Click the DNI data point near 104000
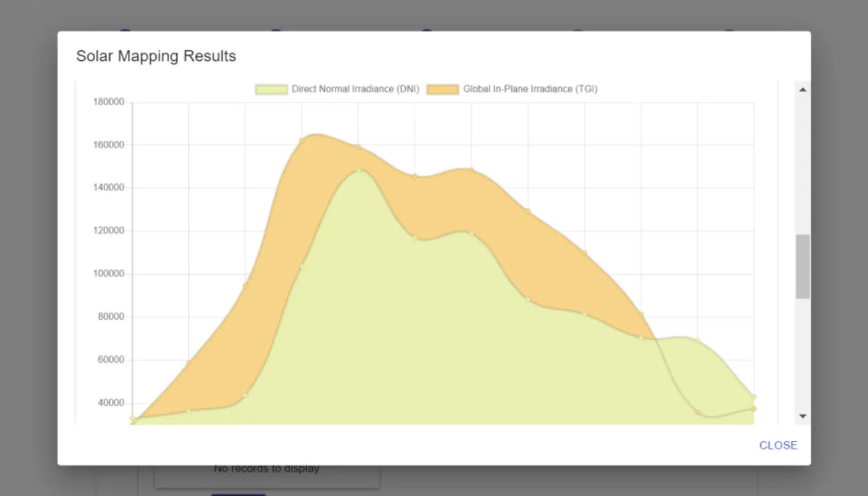Viewport: 868px width, 496px height. [x=302, y=265]
